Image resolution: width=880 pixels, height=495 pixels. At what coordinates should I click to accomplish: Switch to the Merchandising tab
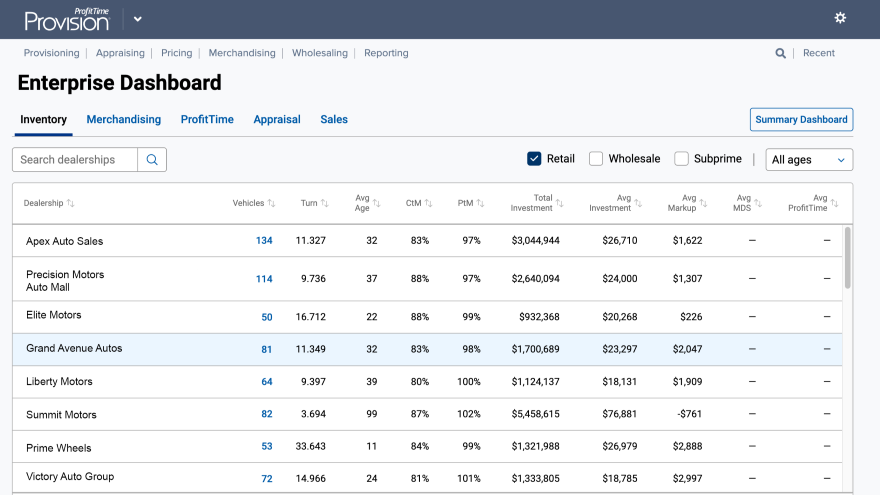point(123,119)
